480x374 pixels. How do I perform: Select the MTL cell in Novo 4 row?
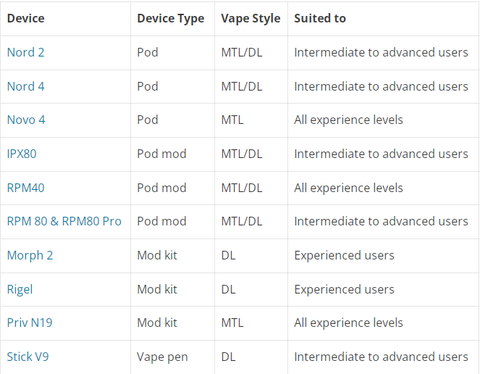[232, 120]
